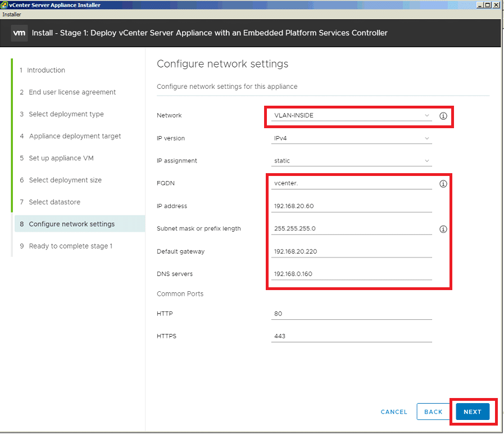Click the info icon beside Subnet mask field
Screen dimensions: 504x434
click(443, 229)
